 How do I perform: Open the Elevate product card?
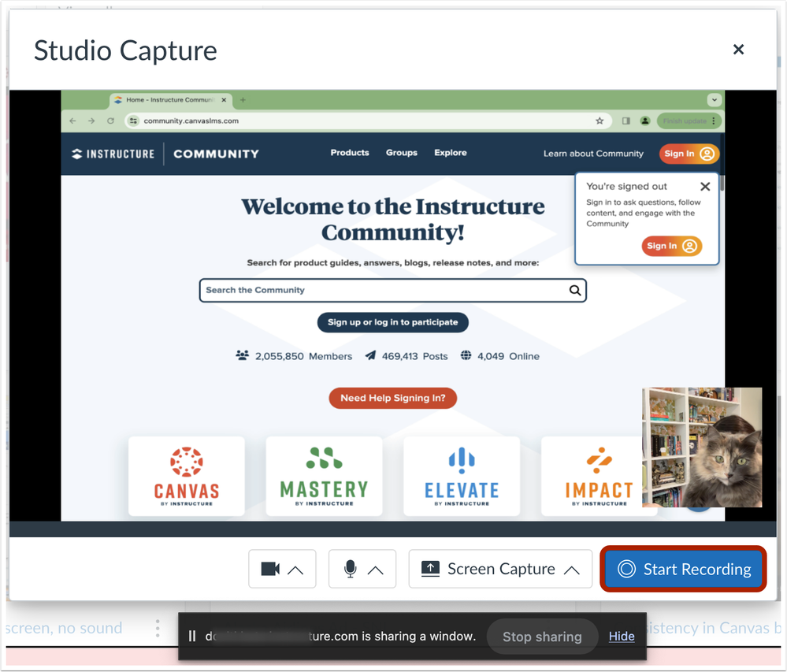[x=462, y=476]
